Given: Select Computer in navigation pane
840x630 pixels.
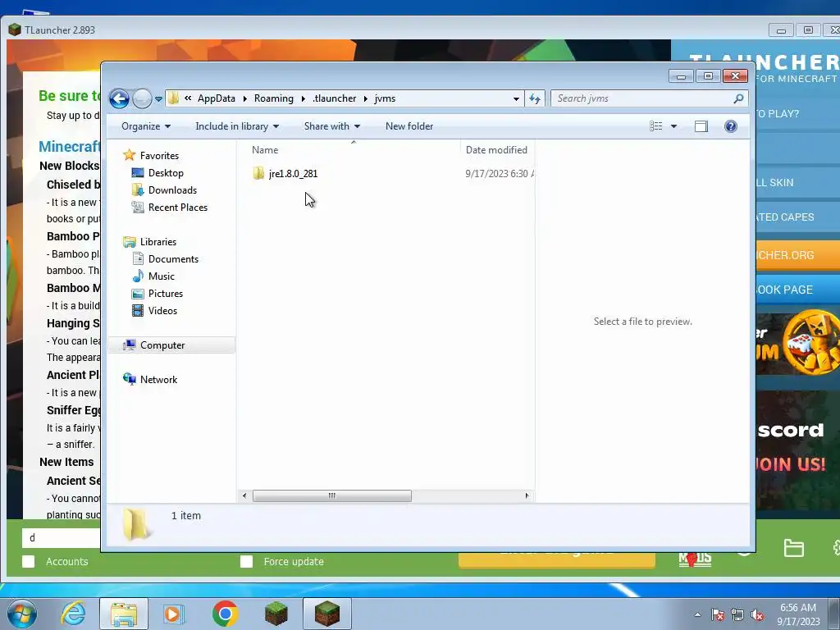Looking at the screenshot, I should (171, 345).
